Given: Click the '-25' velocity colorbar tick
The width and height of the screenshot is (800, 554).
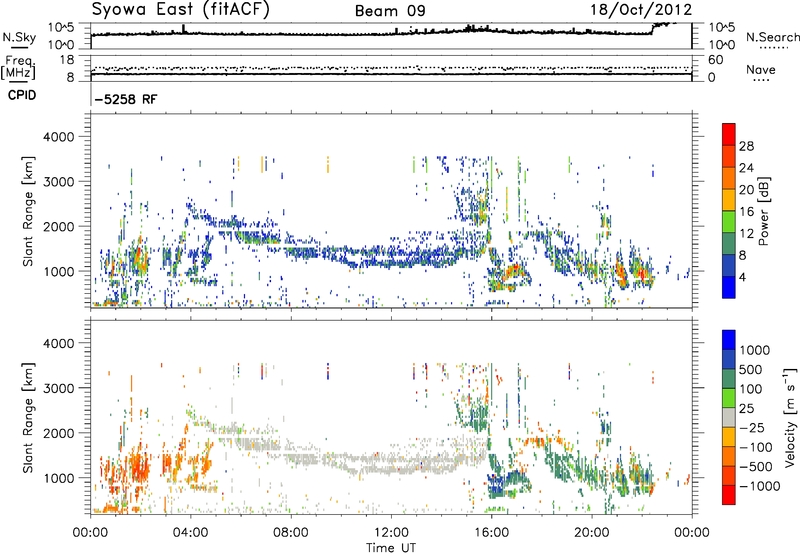Looking at the screenshot, I should [751, 427].
